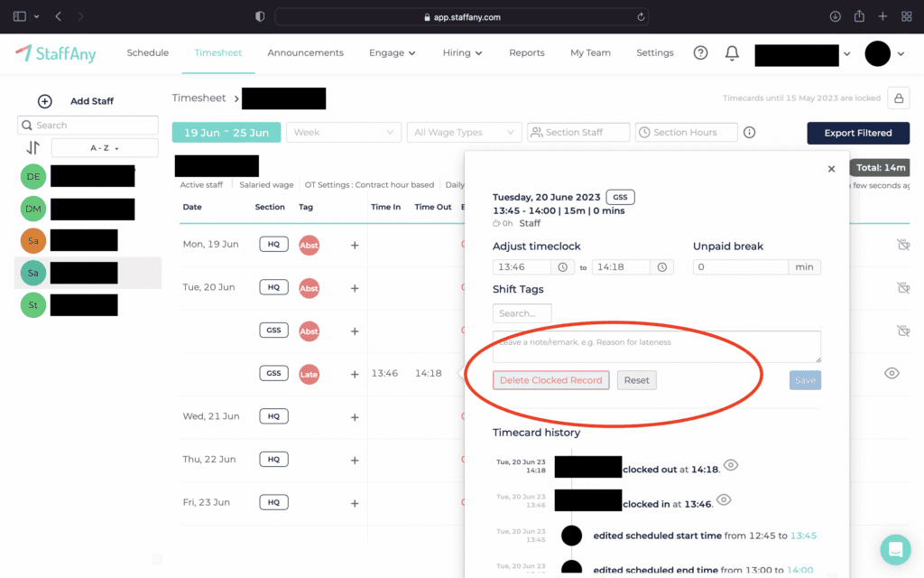Toggle staff sort order arrows
Image resolution: width=924 pixels, height=578 pixels.
click(x=33, y=147)
